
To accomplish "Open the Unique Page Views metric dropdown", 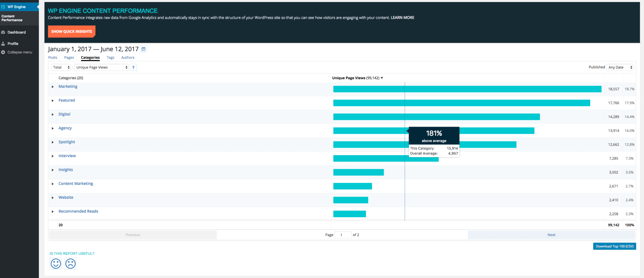I will tap(101, 67).
